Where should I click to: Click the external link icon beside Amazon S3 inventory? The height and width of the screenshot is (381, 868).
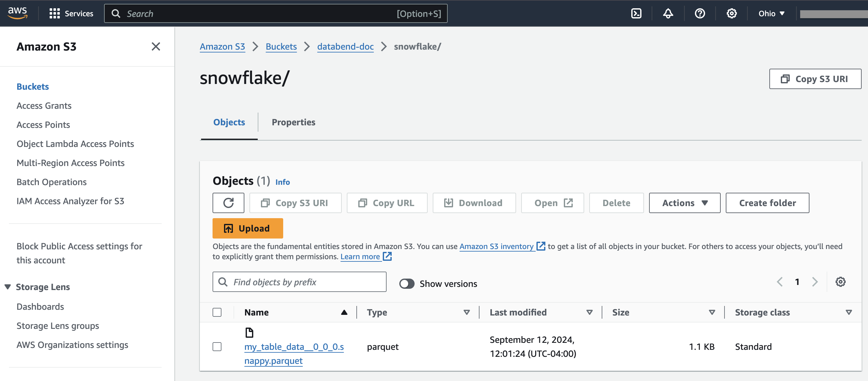tap(541, 246)
